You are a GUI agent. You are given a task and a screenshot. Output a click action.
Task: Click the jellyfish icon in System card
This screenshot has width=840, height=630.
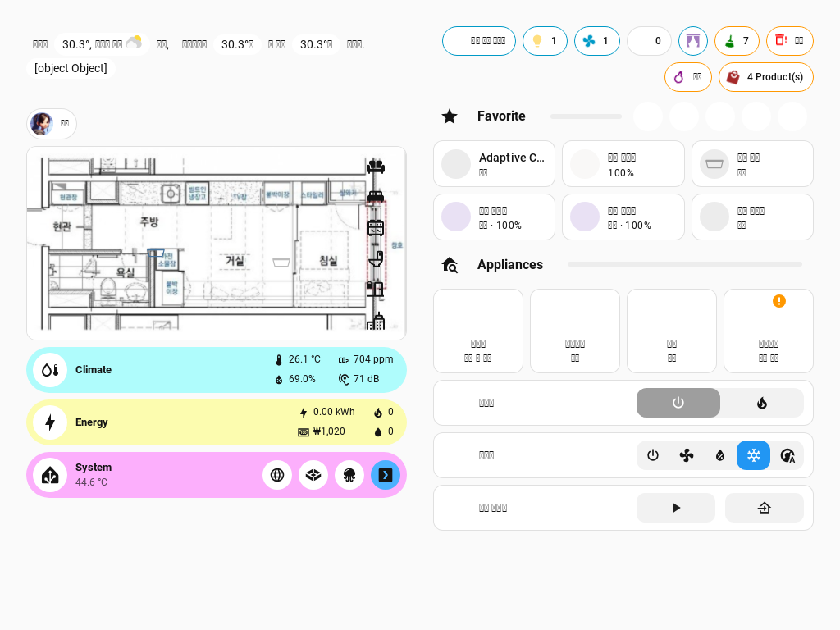click(x=349, y=475)
